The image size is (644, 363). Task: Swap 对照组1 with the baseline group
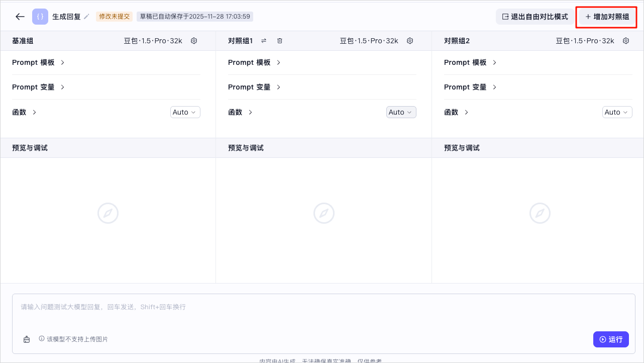tap(264, 41)
